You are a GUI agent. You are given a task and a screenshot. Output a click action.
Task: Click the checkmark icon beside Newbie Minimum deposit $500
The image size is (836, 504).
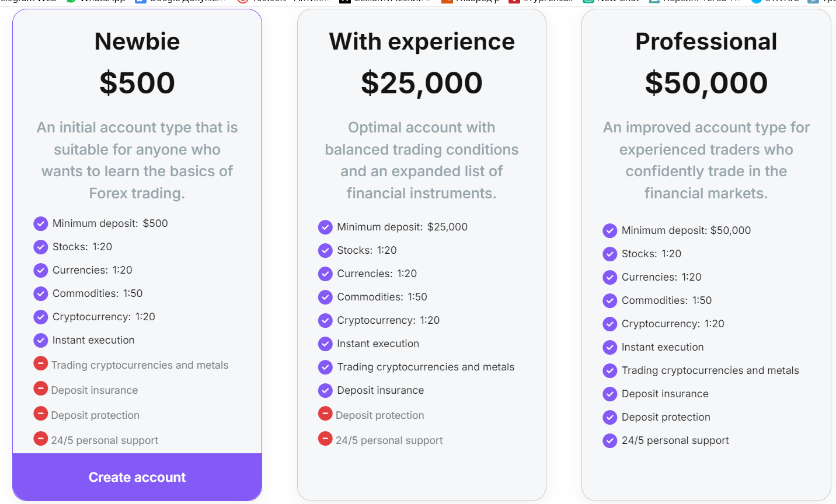41,223
